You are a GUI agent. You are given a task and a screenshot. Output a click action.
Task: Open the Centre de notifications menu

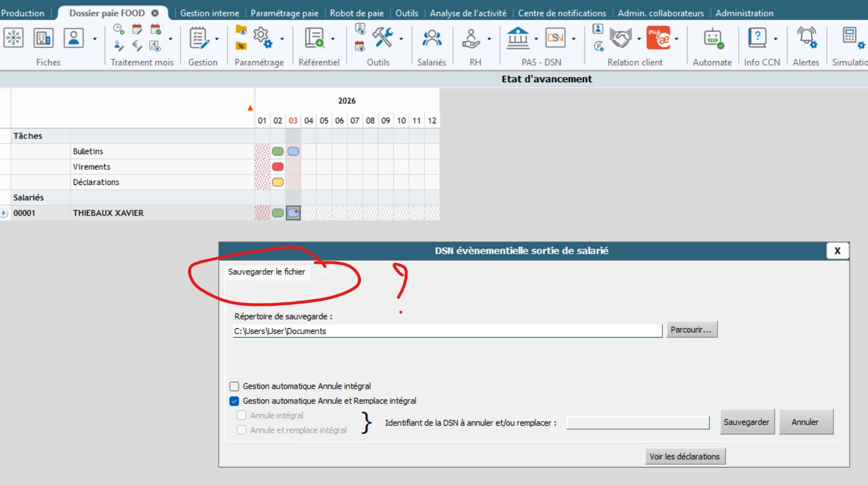pyautogui.click(x=562, y=13)
